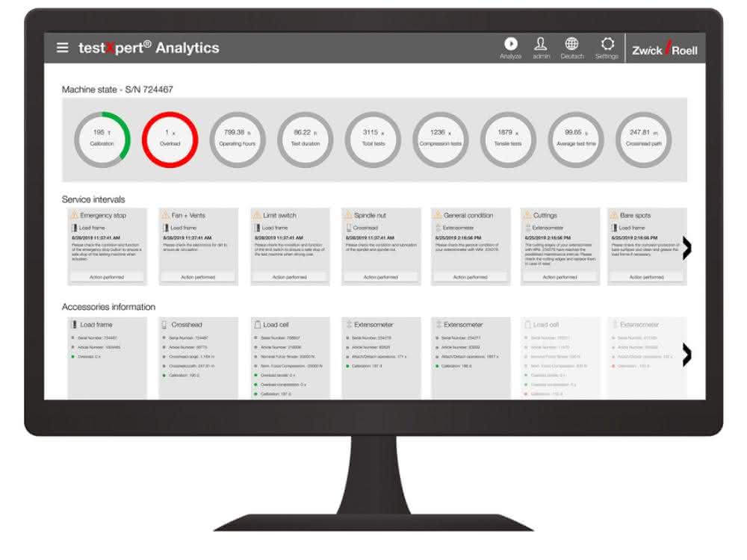Click Crosshead icon in Spindle nut card
Screen dimensions: 747x560
tap(349, 228)
